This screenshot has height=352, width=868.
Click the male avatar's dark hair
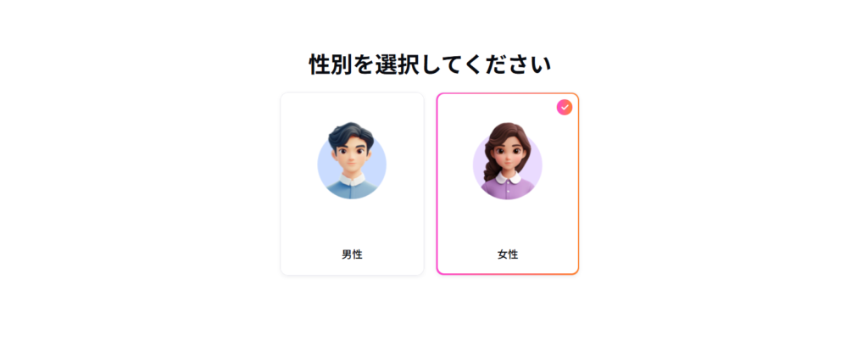click(350, 133)
